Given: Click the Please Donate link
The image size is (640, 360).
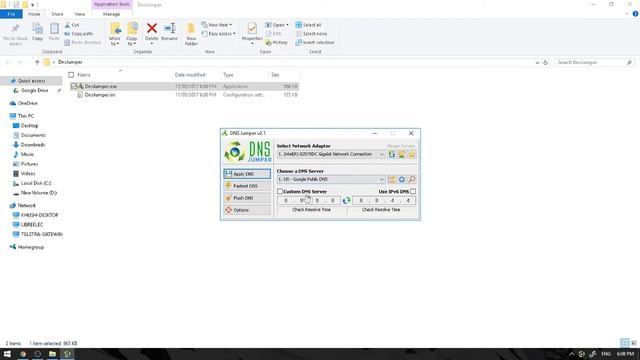Looking at the screenshot, I should click(x=401, y=146).
